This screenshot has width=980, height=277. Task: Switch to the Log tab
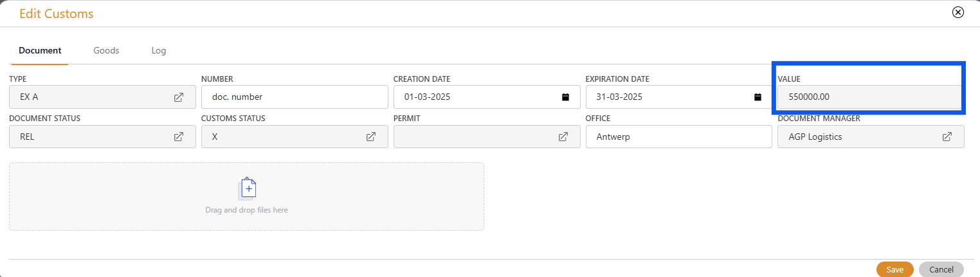(159, 50)
